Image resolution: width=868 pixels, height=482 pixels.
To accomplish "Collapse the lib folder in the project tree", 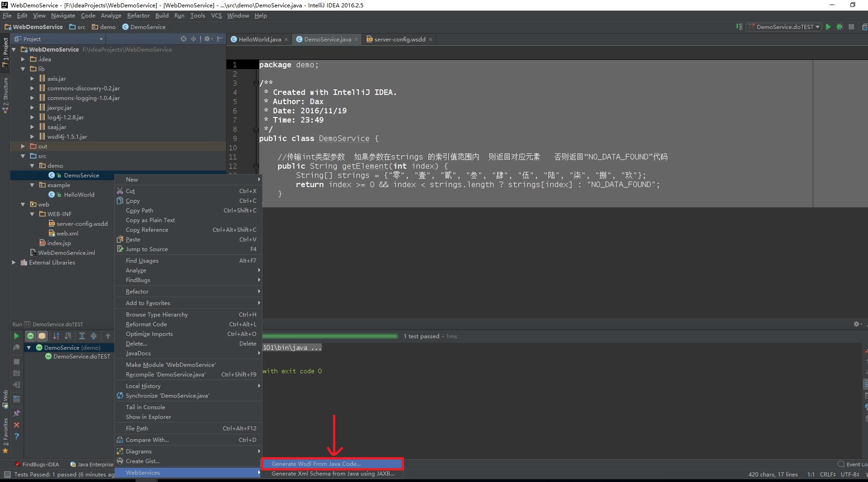I will point(23,69).
